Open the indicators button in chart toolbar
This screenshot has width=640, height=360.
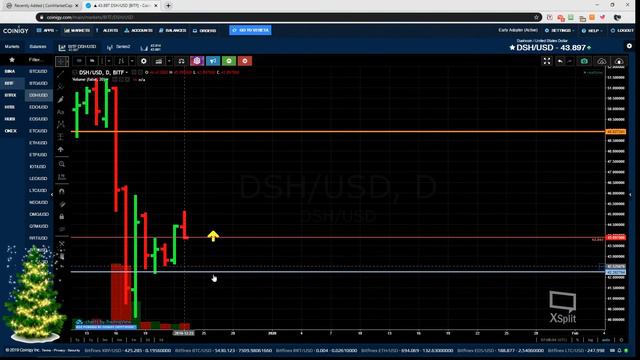pos(159,61)
